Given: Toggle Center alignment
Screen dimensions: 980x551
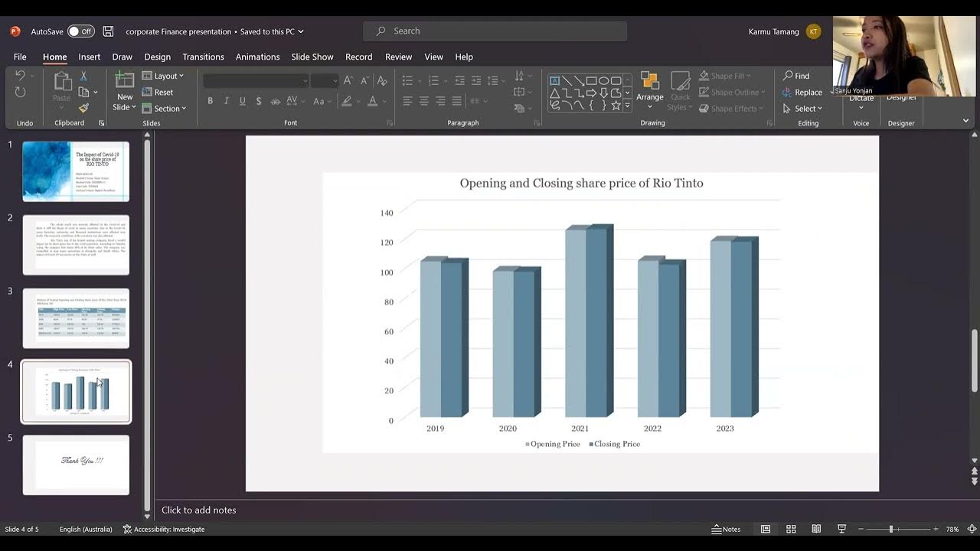Looking at the screenshot, I should coord(424,101).
